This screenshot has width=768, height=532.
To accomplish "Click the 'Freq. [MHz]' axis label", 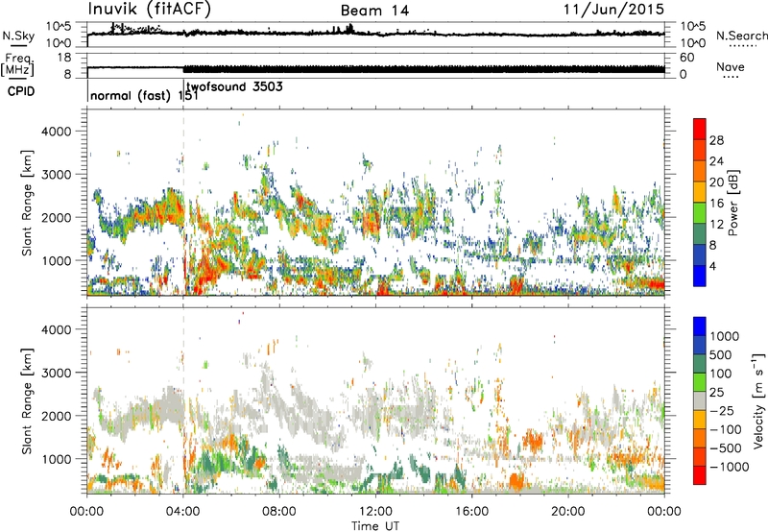I will (17, 64).
